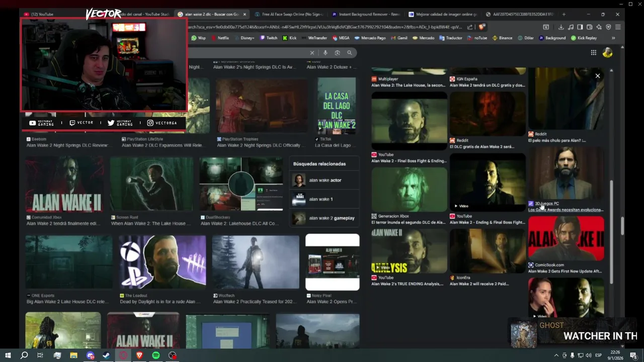Open the Twitch bookmark
644x362 pixels.
[x=269, y=38]
